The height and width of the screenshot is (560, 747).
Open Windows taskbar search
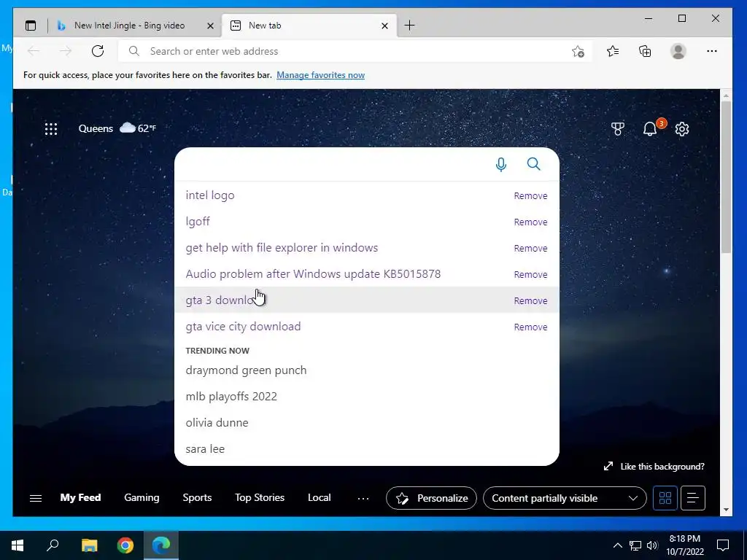(53, 545)
